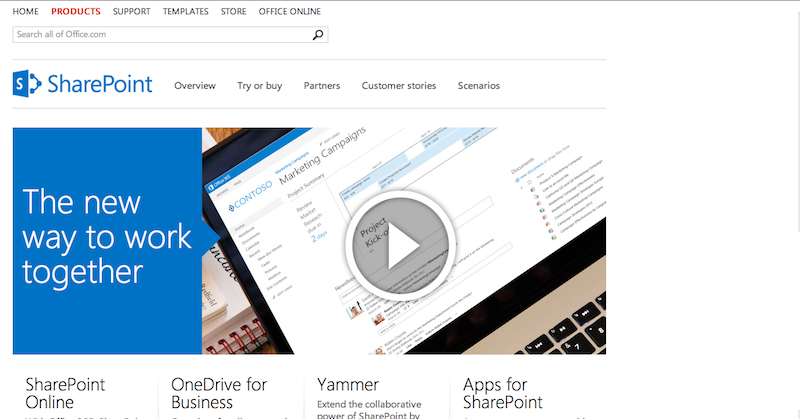Open OFFICE ONLINE in top navigation
Screen dimensions: 800x419
click(290, 11)
